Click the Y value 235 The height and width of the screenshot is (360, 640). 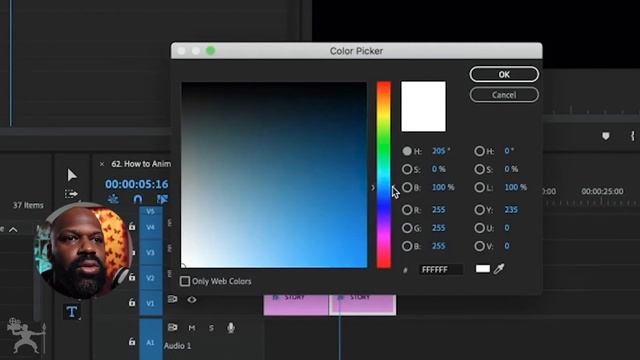tap(511, 210)
